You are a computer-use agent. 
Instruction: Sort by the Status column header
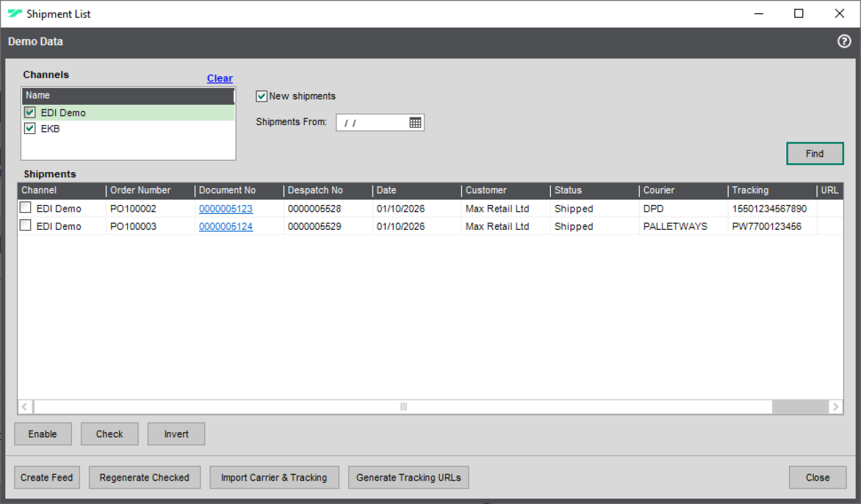pos(595,190)
